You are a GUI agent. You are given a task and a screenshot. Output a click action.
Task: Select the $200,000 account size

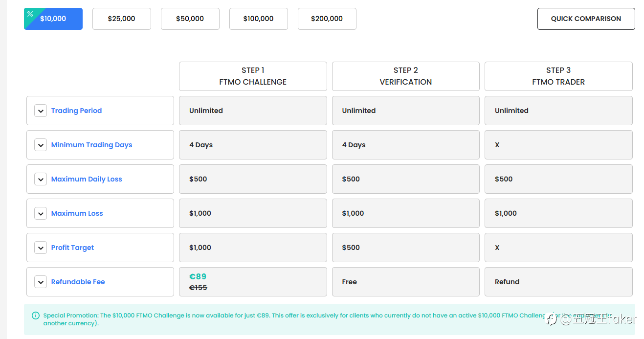pyautogui.click(x=327, y=19)
